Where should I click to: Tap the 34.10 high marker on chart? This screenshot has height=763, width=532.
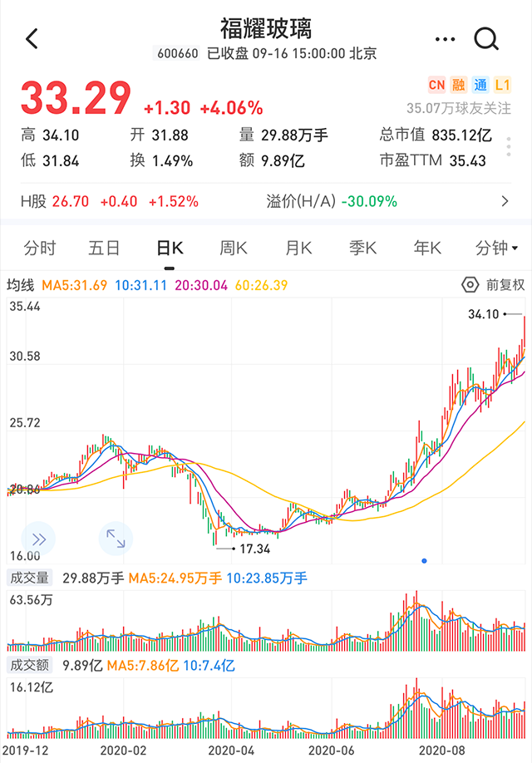pos(483,314)
